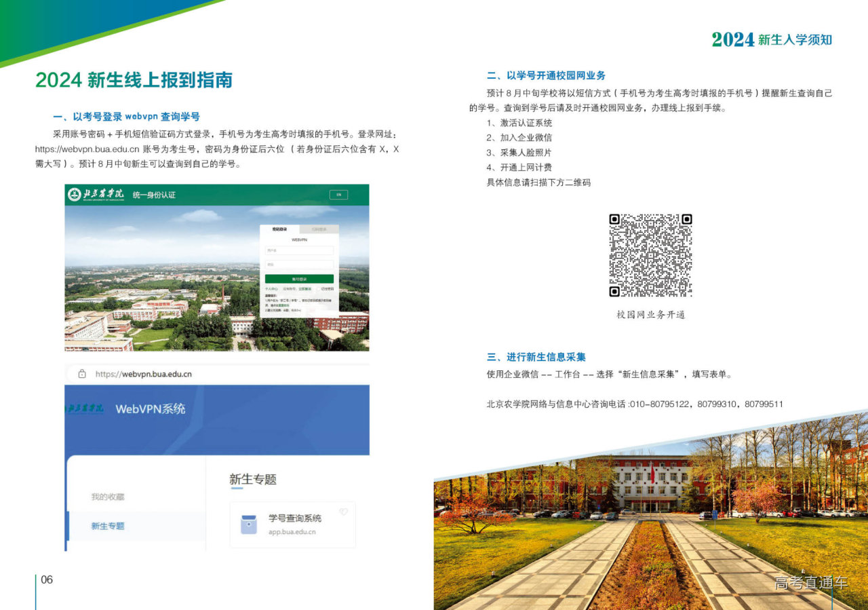The height and width of the screenshot is (610, 868).
Task: Click the campus building photo
Action: (x=650, y=516)
